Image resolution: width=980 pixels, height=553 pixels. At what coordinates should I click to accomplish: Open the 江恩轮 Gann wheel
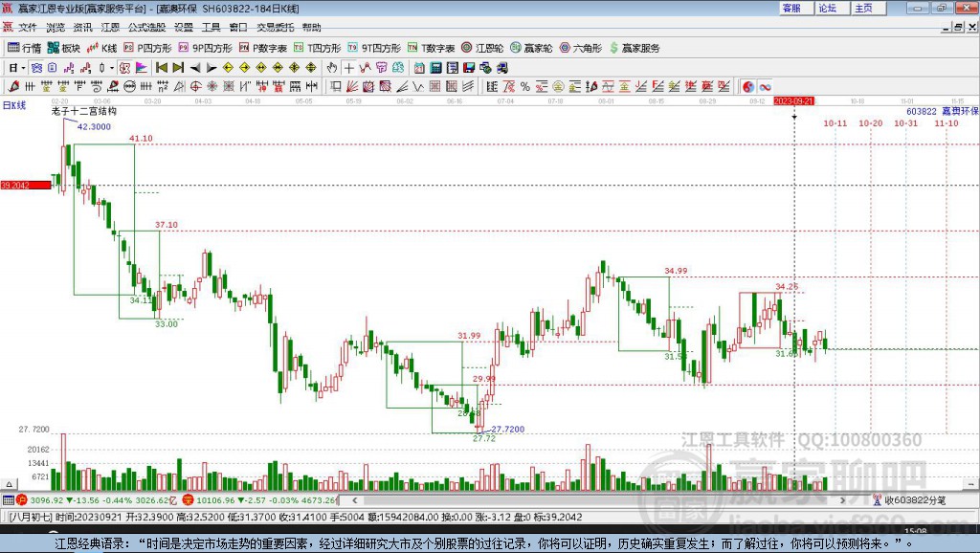[x=482, y=48]
